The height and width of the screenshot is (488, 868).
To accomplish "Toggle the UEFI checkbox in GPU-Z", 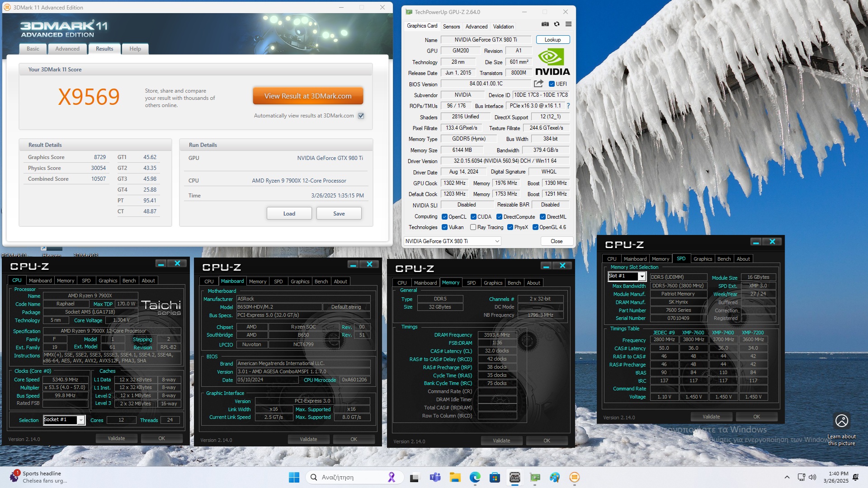I will coord(552,84).
